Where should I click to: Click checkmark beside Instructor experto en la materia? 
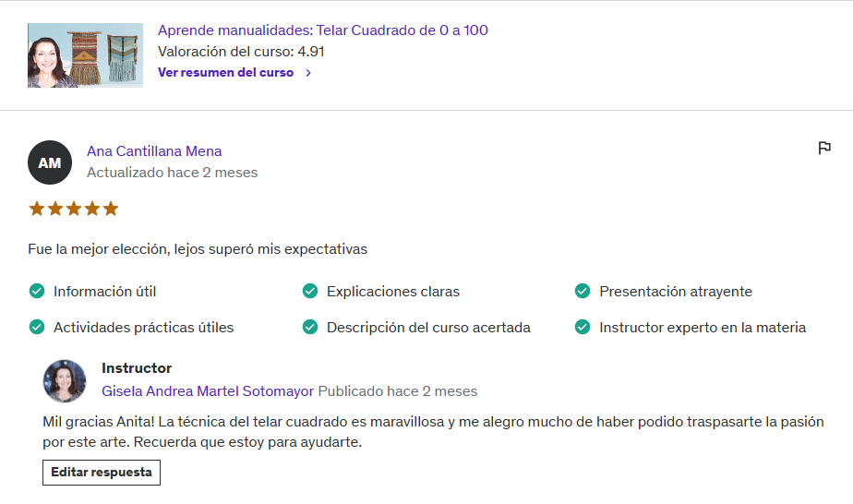point(583,327)
